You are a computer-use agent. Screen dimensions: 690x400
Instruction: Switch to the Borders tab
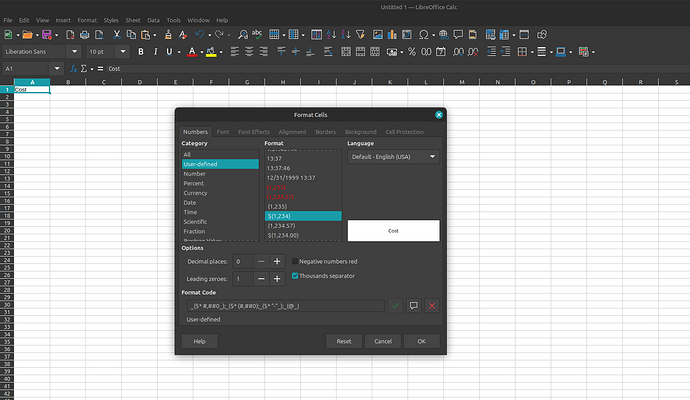click(325, 132)
